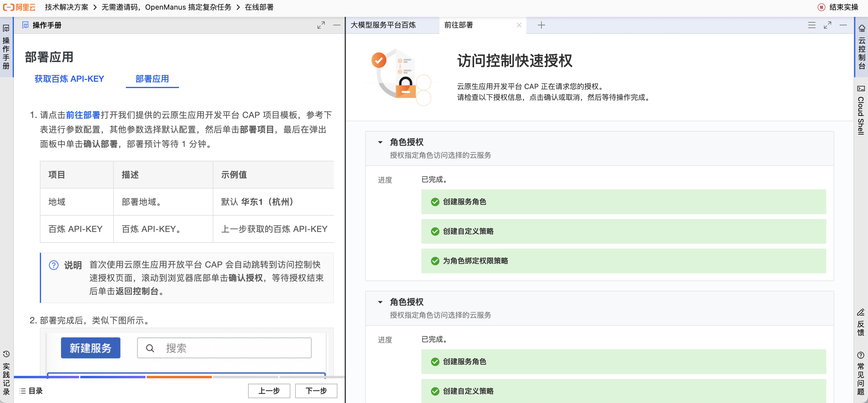This screenshot has height=403, width=868.
Task: Click the 反馈 feedback pencil icon
Action: (860, 313)
